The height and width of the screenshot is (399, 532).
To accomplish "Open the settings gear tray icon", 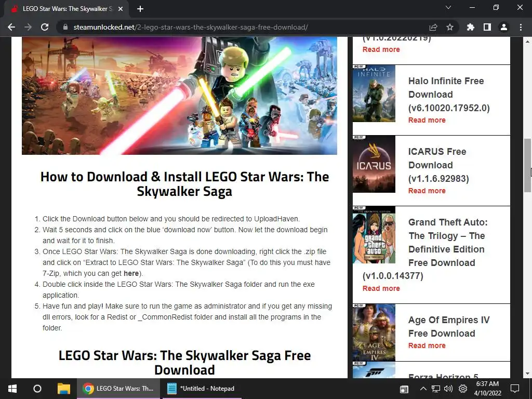I will (x=463, y=389).
